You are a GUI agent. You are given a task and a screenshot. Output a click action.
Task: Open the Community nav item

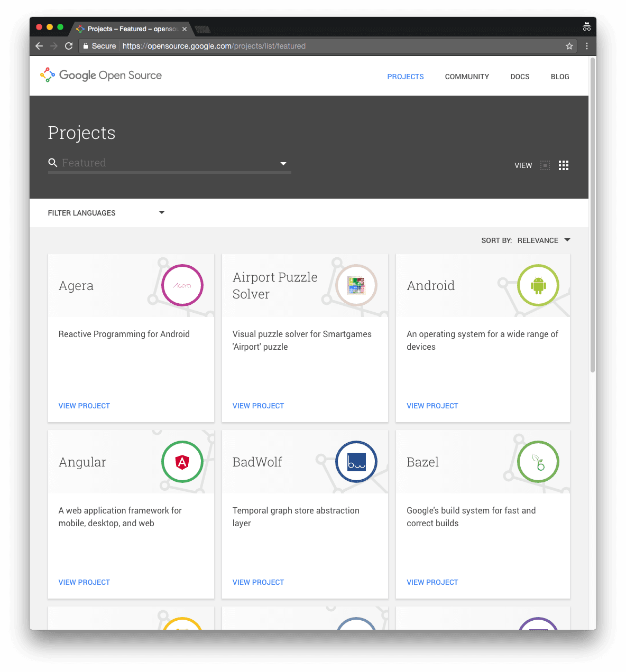(467, 77)
